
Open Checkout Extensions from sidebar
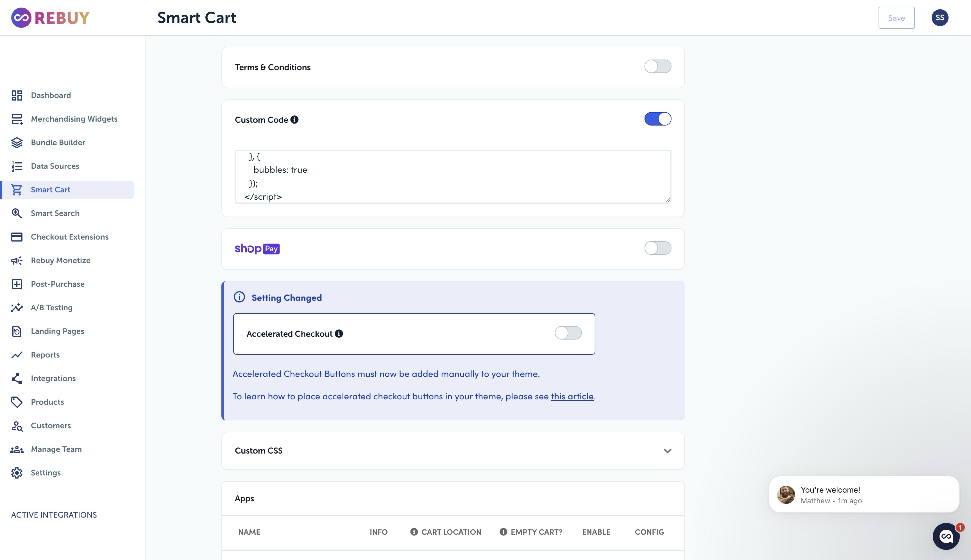point(70,237)
